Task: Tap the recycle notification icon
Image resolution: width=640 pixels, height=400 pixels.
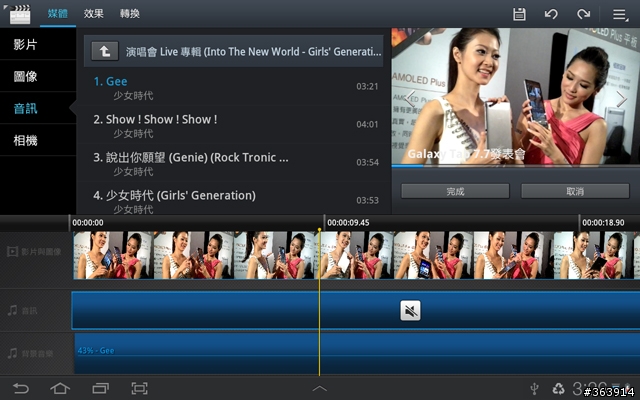Action: (558, 388)
